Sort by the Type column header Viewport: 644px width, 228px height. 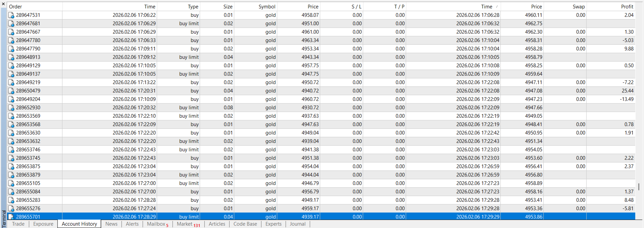178,7
